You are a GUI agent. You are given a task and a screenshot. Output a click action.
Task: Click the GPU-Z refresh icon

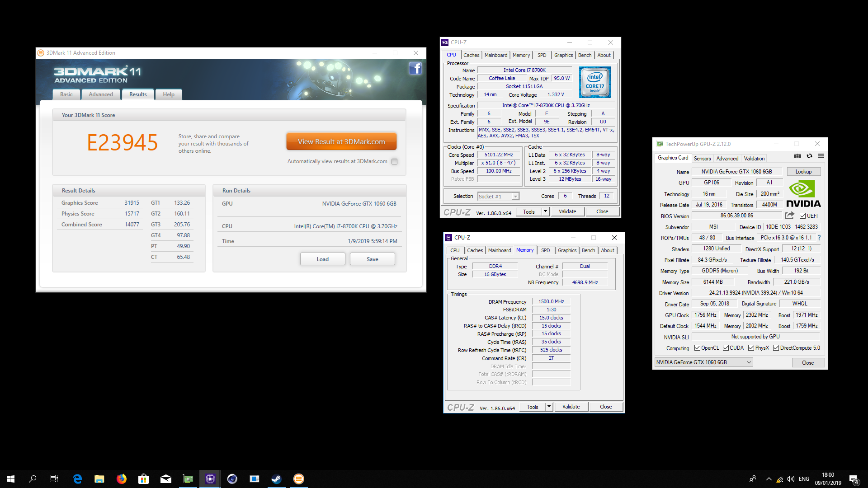(809, 156)
